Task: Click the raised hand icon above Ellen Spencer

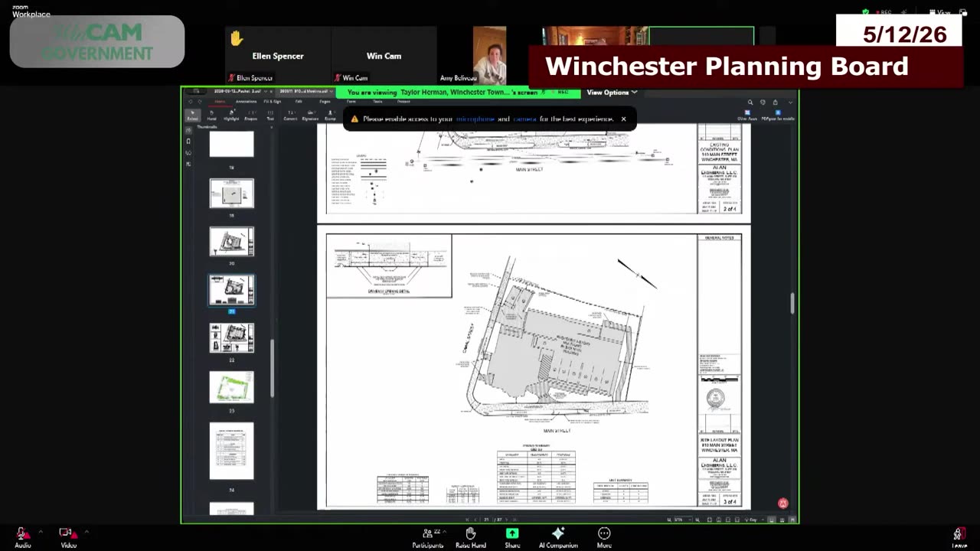Action: pyautogui.click(x=236, y=37)
